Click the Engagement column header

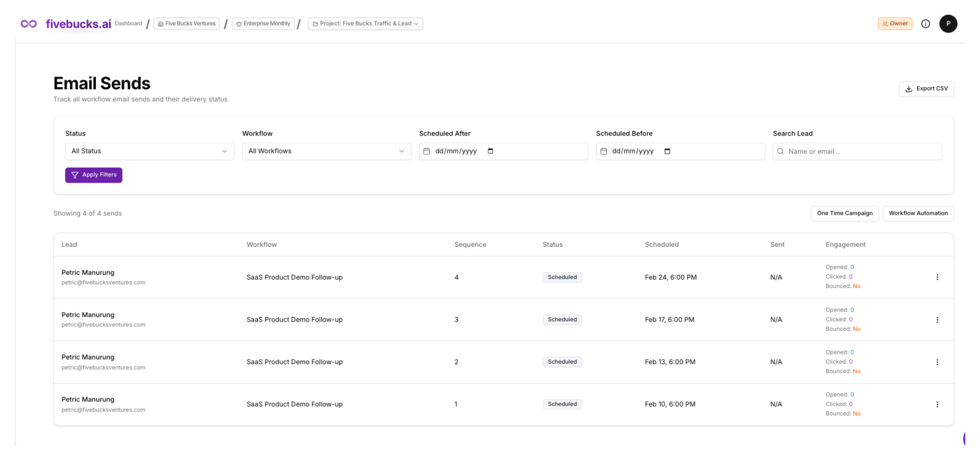pyautogui.click(x=846, y=245)
